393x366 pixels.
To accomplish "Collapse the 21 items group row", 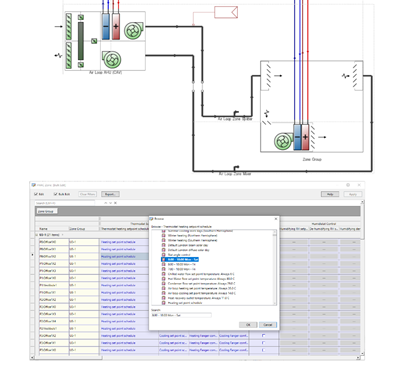I will 37,235.
